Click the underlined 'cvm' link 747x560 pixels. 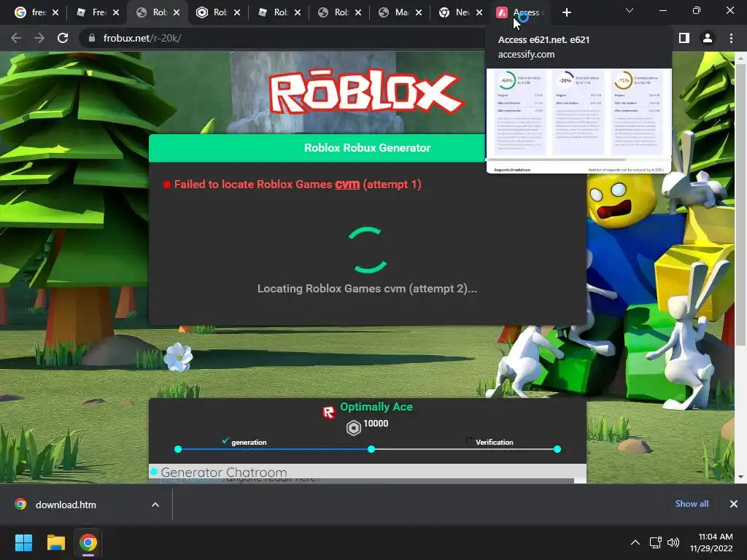click(347, 184)
